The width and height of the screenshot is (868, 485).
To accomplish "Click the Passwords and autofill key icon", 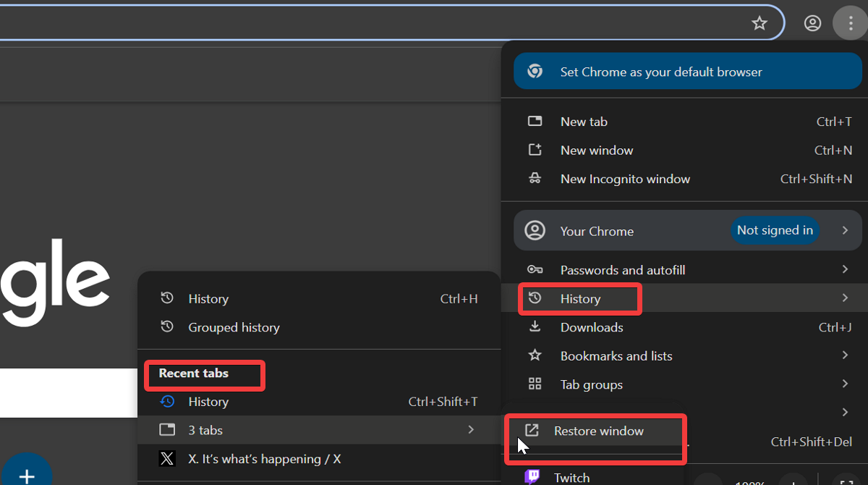I will point(535,270).
